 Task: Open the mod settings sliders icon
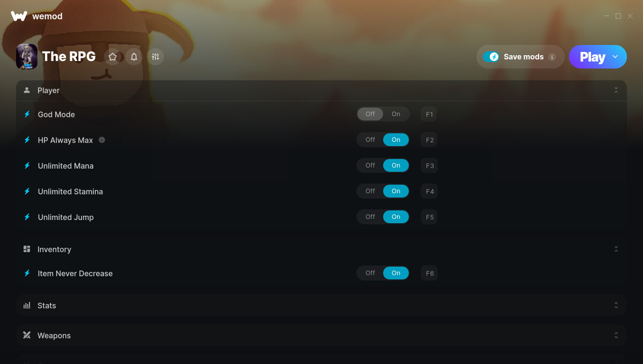(x=155, y=56)
